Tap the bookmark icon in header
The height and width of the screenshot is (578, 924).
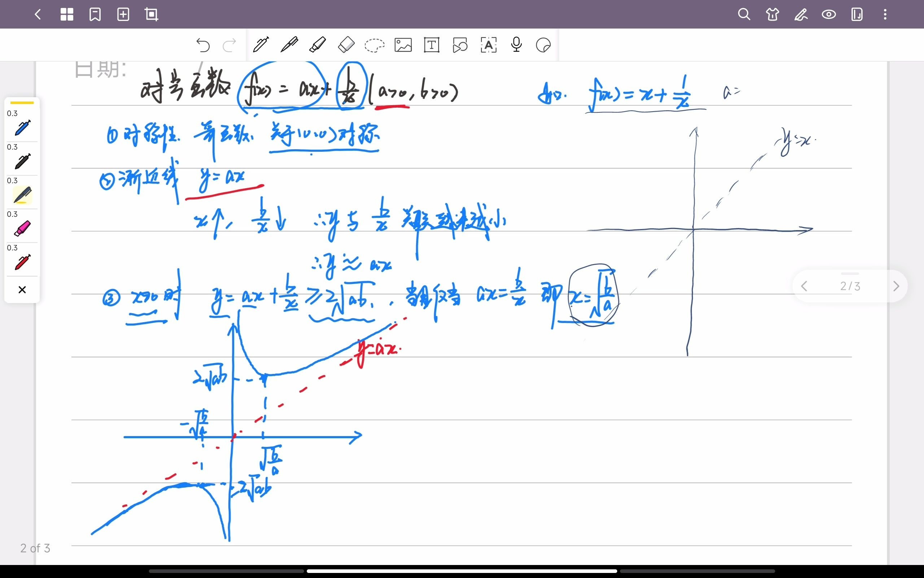(x=95, y=14)
